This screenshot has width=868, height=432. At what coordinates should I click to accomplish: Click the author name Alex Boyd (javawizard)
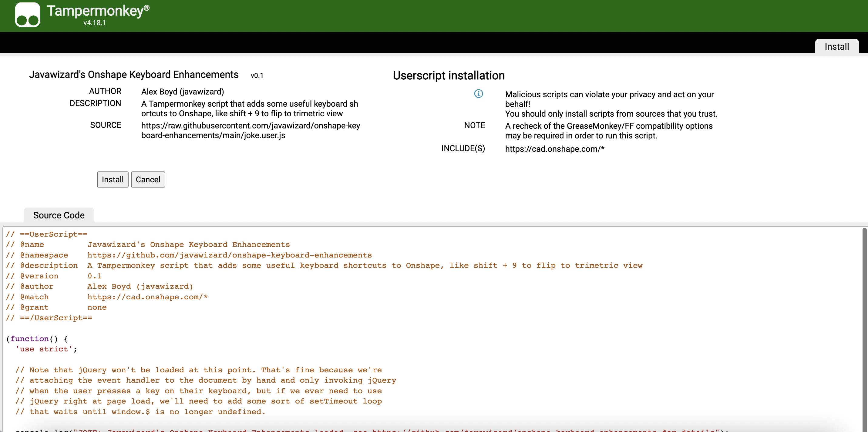182,91
